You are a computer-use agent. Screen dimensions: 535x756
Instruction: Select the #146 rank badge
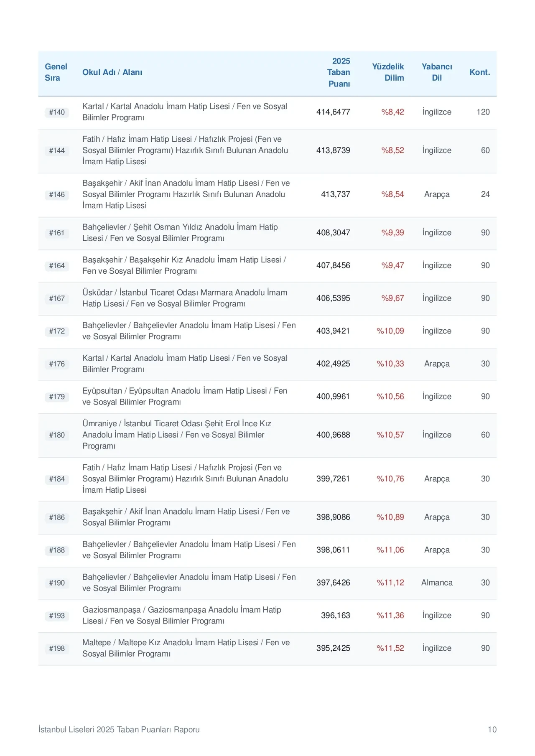click(57, 194)
